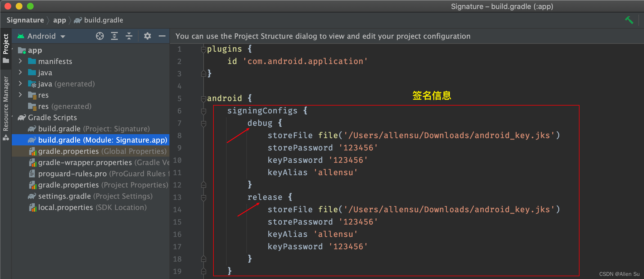Expand the java folder arrow

(20, 72)
